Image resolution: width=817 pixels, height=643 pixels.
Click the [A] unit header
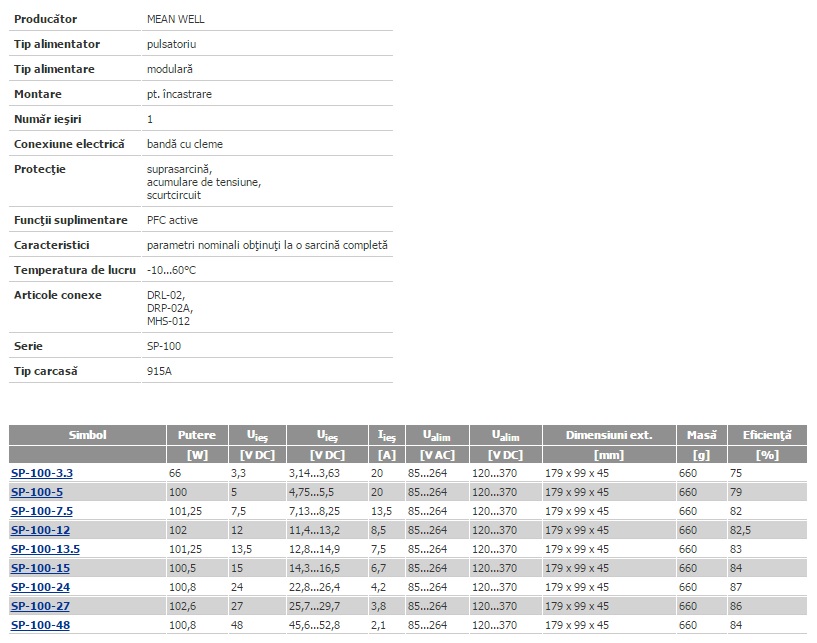[x=387, y=455]
